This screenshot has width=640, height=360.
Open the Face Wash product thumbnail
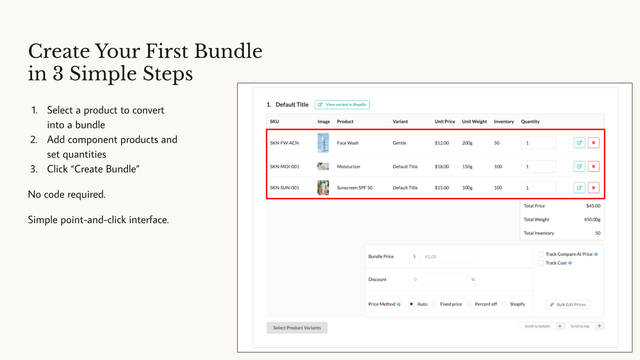coord(323,143)
